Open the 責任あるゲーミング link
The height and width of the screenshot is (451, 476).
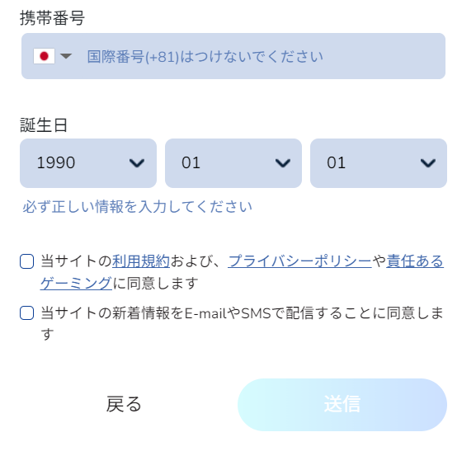[x=415, y=261]
